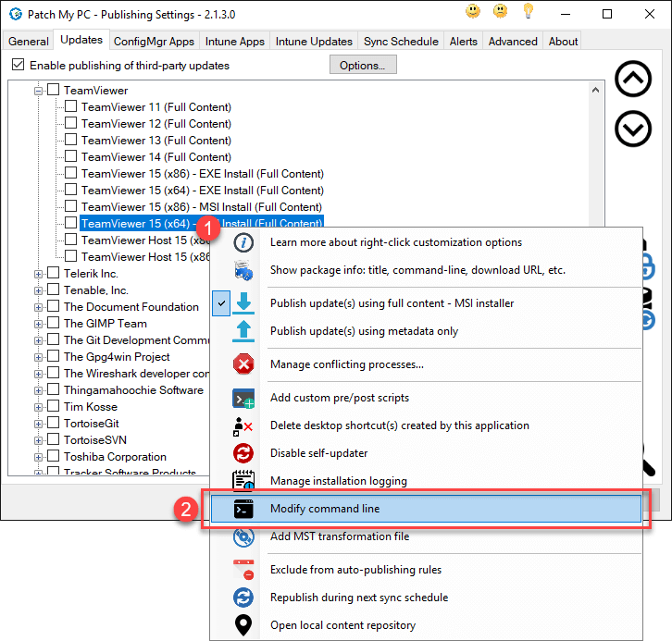Click the sad smiley feedback icon
Image resolution: width=672 pixels, height=641 pixels.
click(500, 11)
